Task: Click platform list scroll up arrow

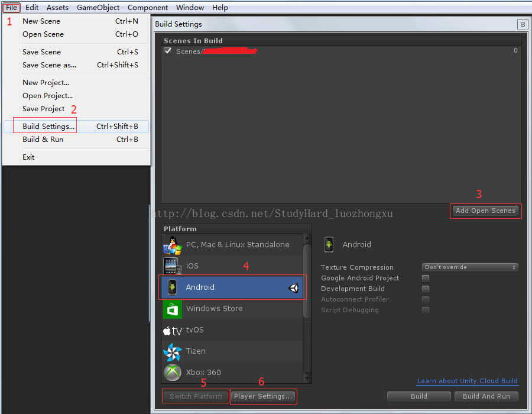Action: (x=307, y=238)
